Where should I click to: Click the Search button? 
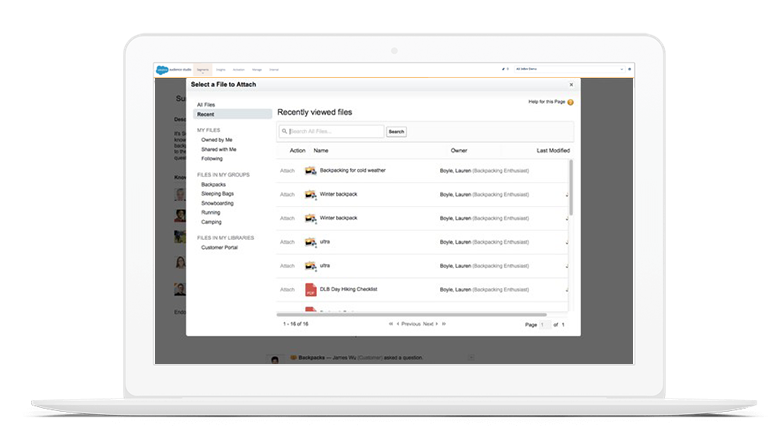(x=396, y=132)
